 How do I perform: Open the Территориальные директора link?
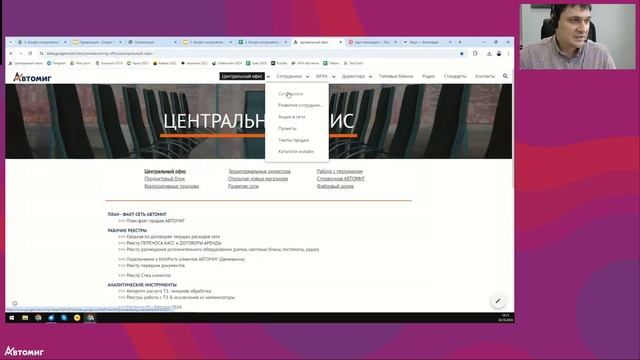259,171
